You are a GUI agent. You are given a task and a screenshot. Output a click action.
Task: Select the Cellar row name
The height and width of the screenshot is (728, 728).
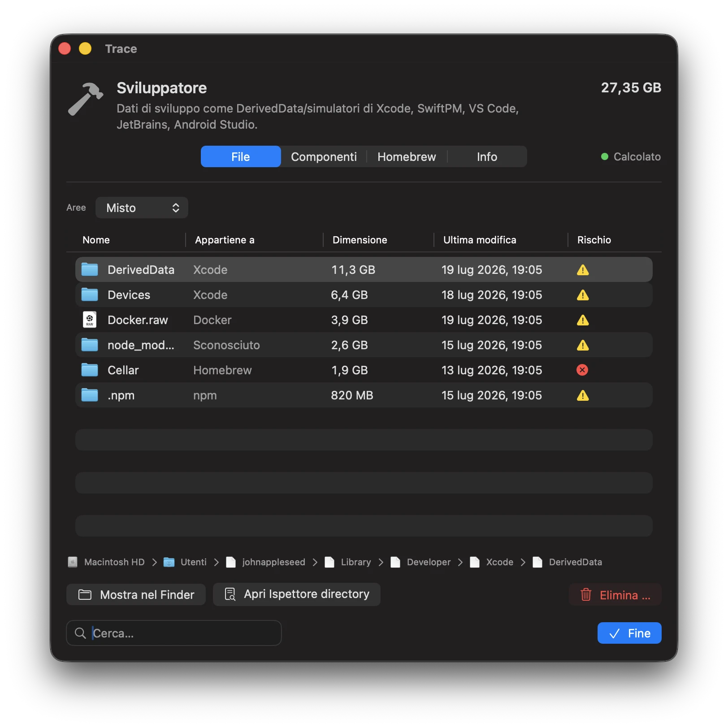pos(123,370)
